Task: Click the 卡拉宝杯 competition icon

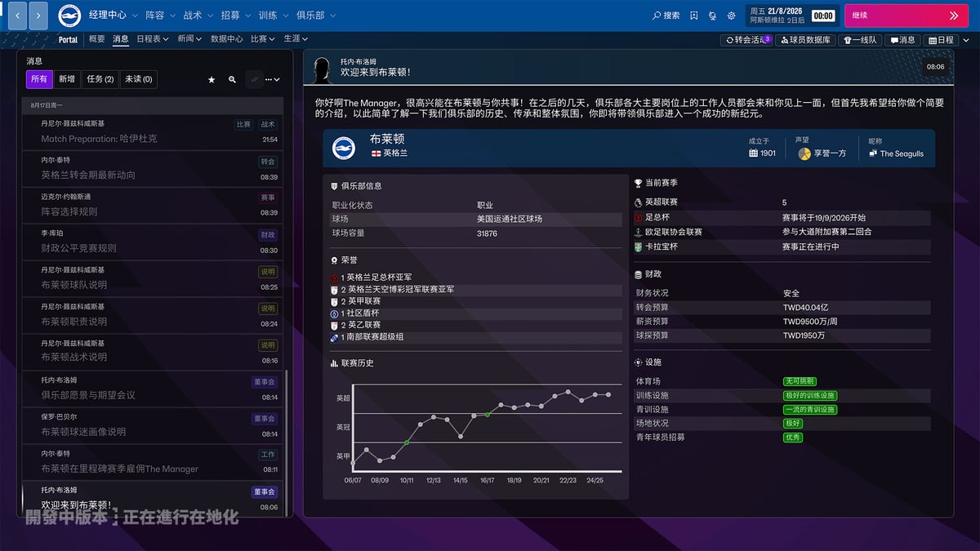Action: [639, 247]
